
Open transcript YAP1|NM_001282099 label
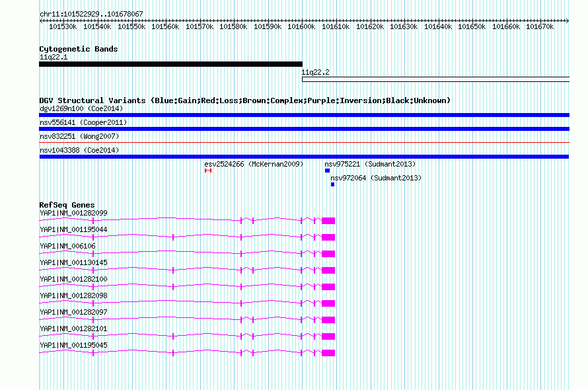coord(73,213)
